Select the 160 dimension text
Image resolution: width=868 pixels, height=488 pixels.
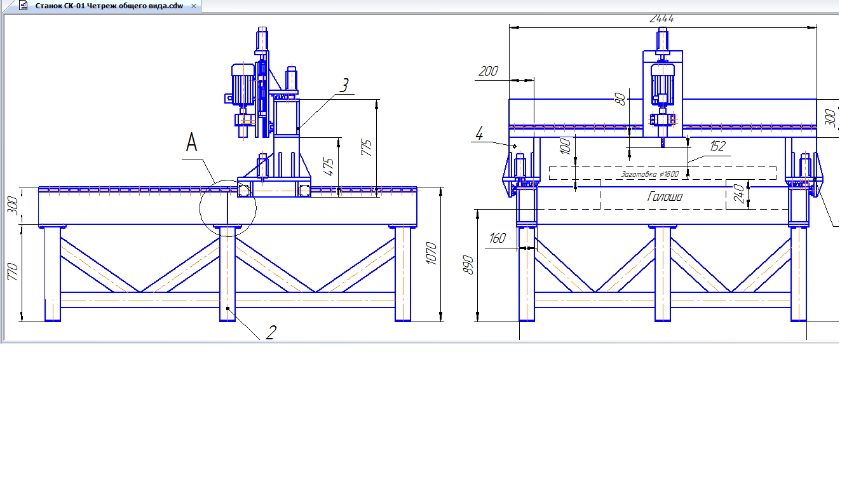498,239
